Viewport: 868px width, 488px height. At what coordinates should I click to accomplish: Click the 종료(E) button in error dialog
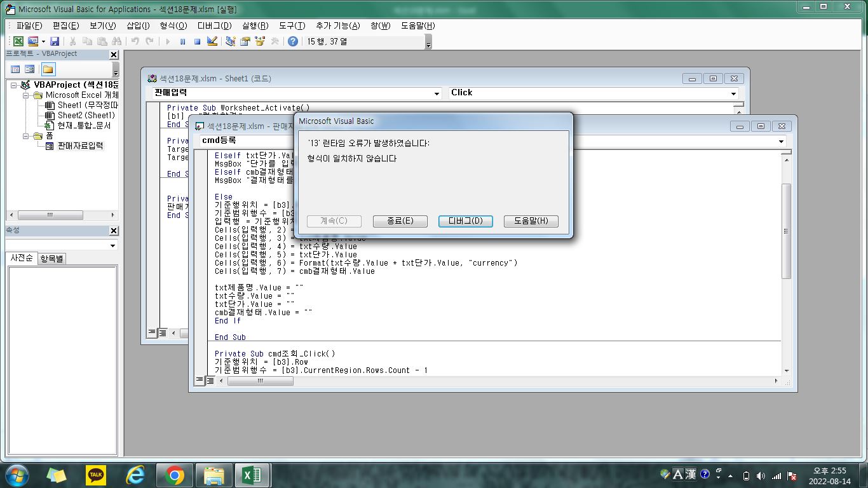400,221
